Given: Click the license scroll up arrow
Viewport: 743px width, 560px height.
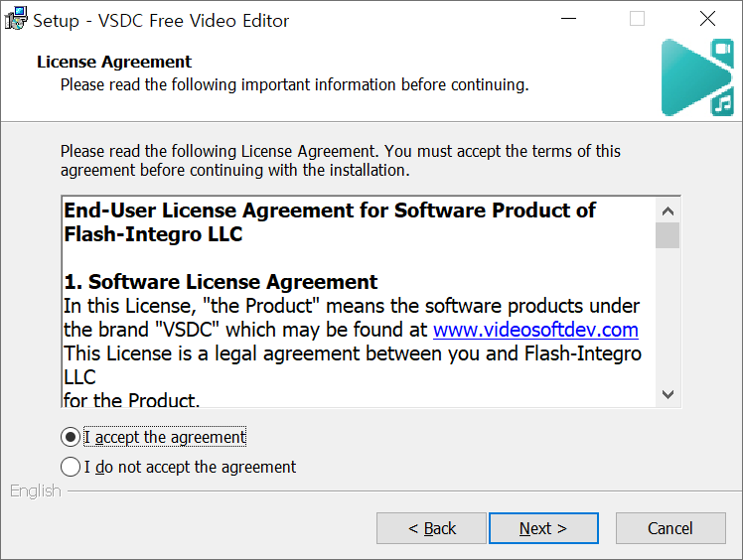Looking at the screenshot, I should (668, 210).
